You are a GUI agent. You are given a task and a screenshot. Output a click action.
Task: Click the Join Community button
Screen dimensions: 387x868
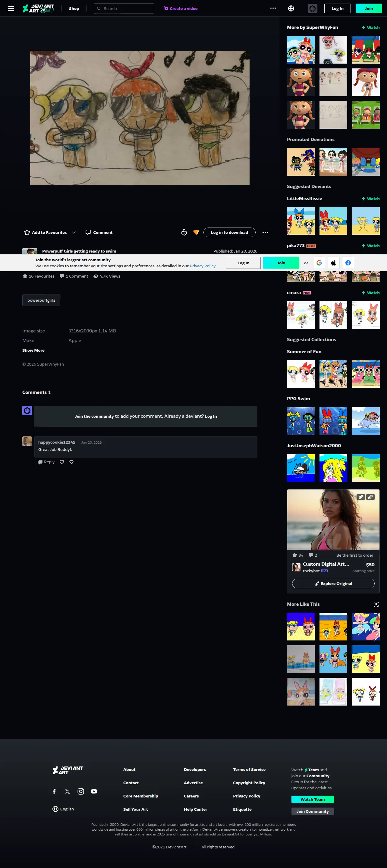click(x=313, y=811)
